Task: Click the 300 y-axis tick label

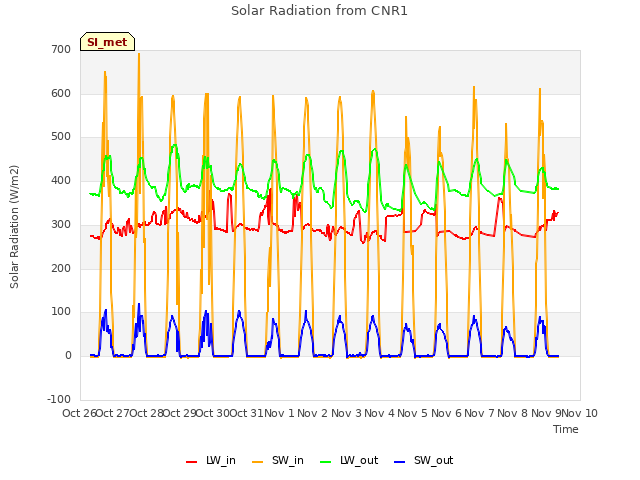Action: click(61, 224)
